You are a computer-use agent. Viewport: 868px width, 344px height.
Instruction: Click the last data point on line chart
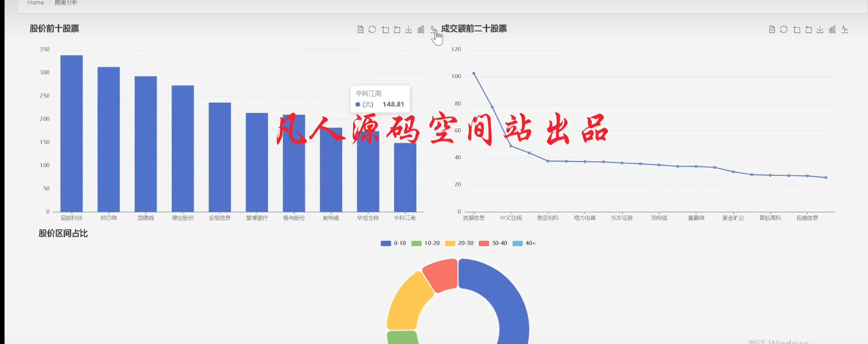click(826, 177)
